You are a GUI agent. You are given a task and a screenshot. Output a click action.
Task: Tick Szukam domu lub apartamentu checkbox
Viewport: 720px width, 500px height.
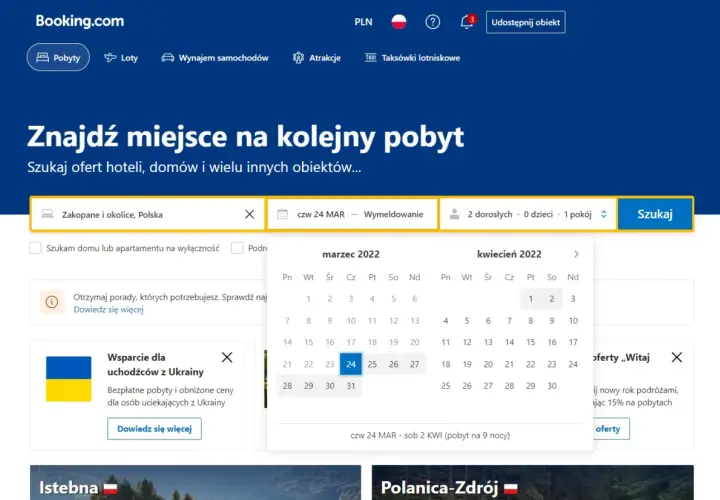pos(35,248)
